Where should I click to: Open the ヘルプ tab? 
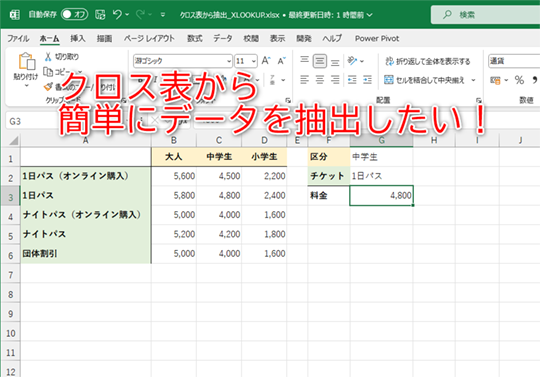point(332,38)
